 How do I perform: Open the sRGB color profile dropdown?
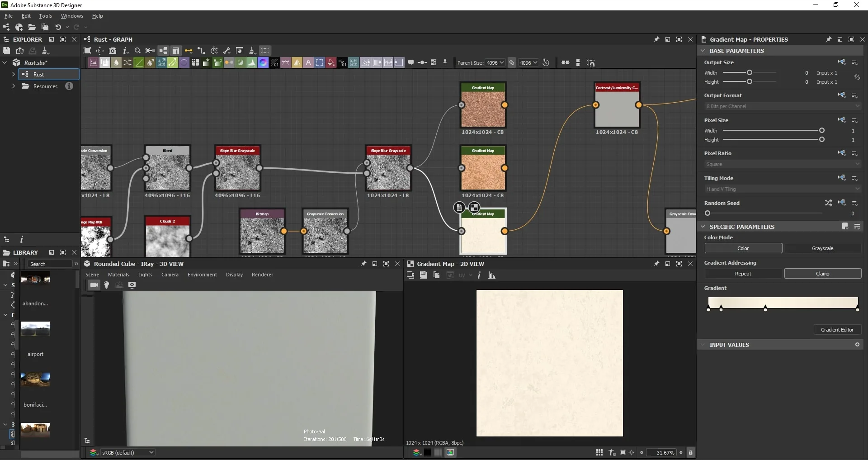[128, 452]
